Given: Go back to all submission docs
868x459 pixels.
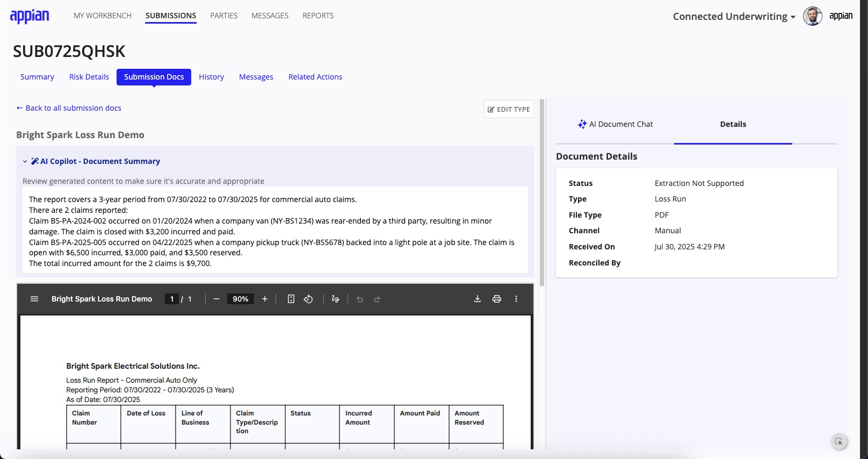Looking at the screenshot, I should pos(69,108).
